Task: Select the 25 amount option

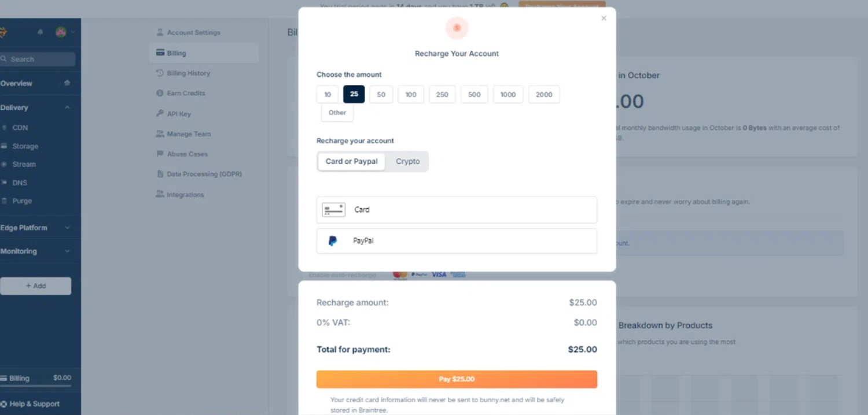Action: [x=354, y=94]
